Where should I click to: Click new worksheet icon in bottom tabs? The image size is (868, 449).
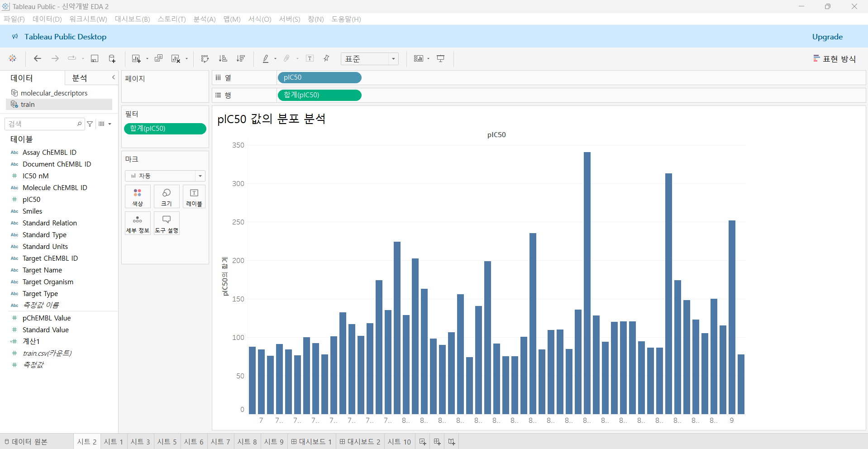click(422, 442)
